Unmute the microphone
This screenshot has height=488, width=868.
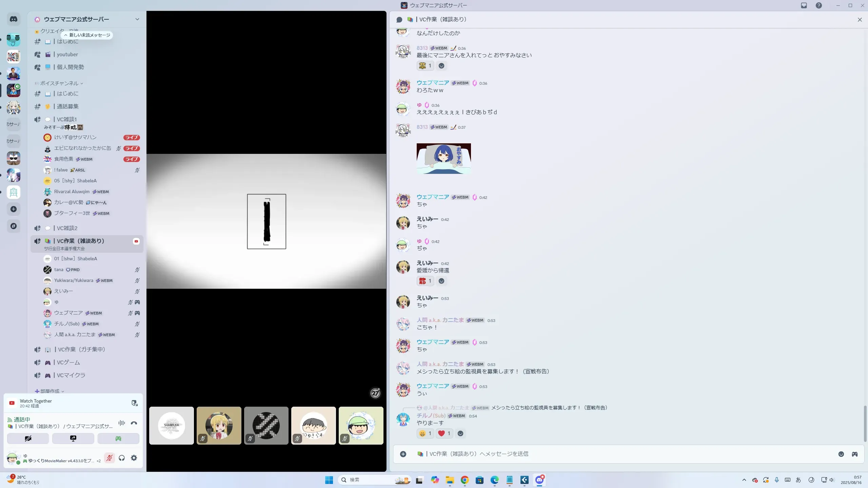[x=109, y=458]
